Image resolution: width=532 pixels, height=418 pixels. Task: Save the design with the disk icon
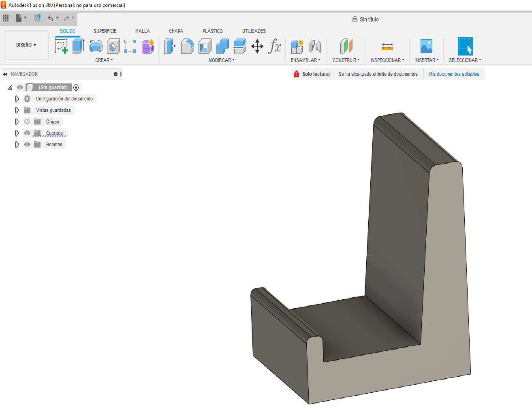(37, 18)
